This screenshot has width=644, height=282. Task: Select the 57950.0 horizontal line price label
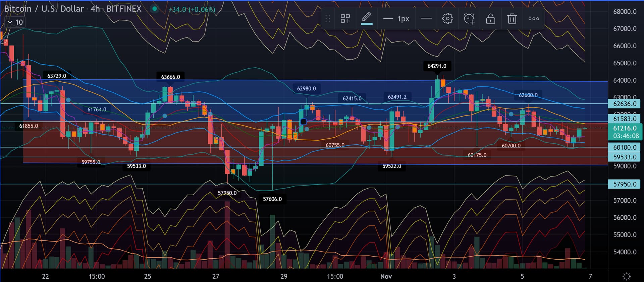(x=624, y=184)
